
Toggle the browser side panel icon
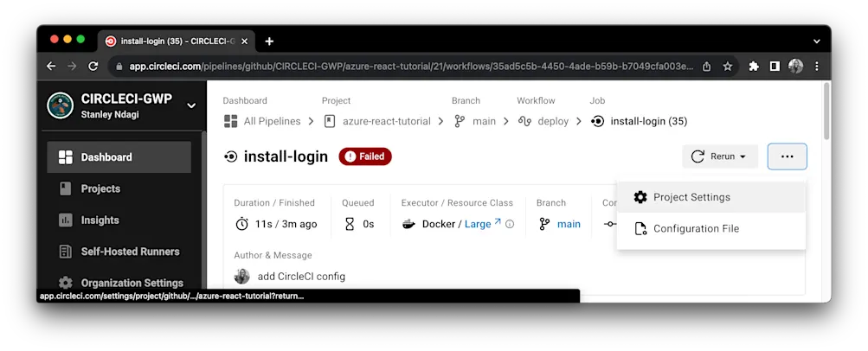tap(775, 67)
